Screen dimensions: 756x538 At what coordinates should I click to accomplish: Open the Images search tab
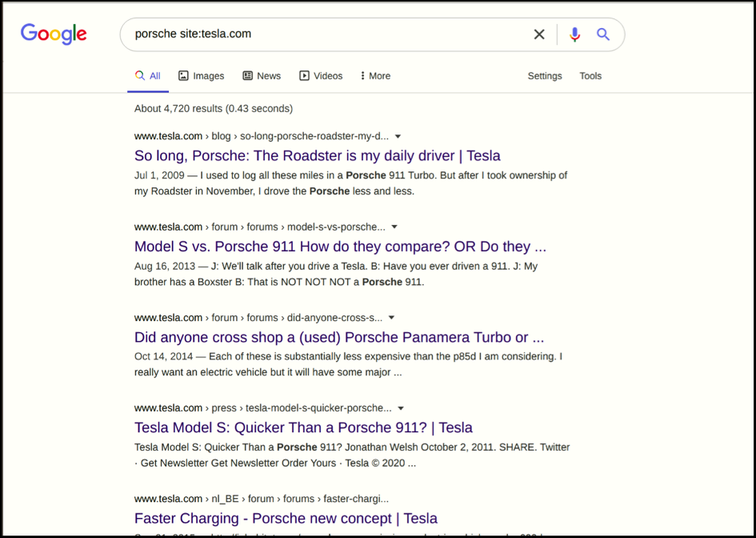tap(201, 76)
